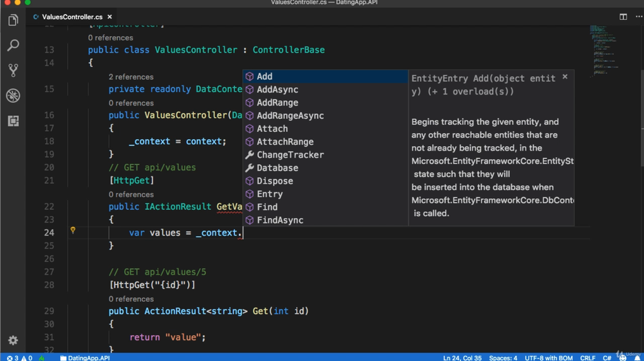The height and width of the screenshot is (361, 644).
Task: Change line endings via CRLF
Action: tap(588, 358)
